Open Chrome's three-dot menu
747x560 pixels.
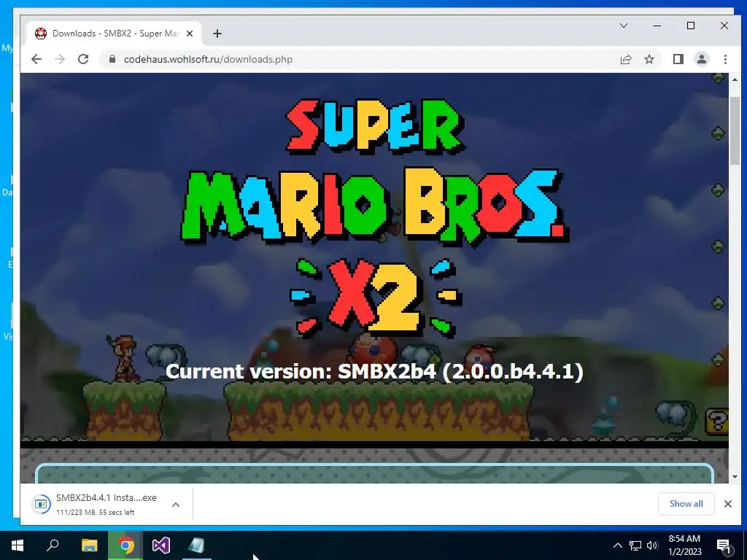725,59
